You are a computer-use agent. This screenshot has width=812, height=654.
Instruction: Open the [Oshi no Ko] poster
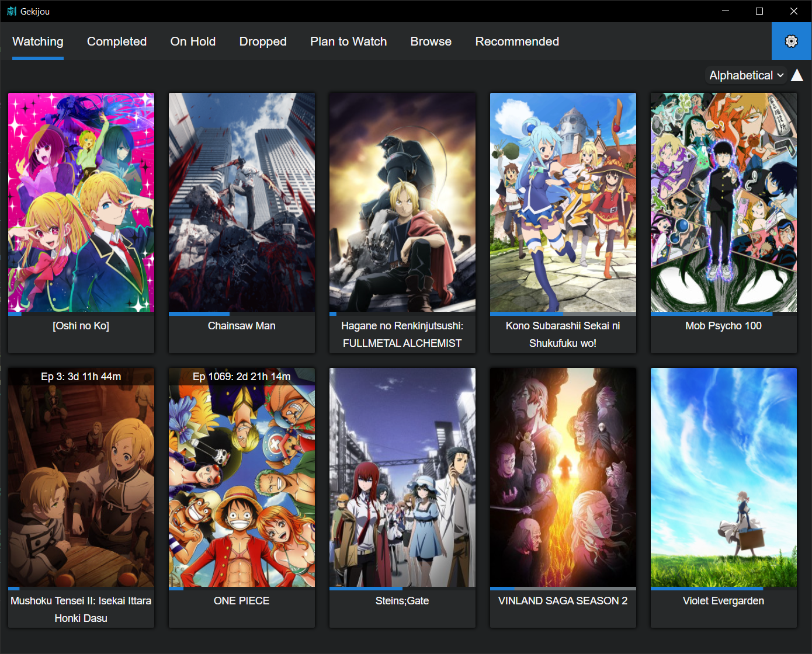[81, 202]
